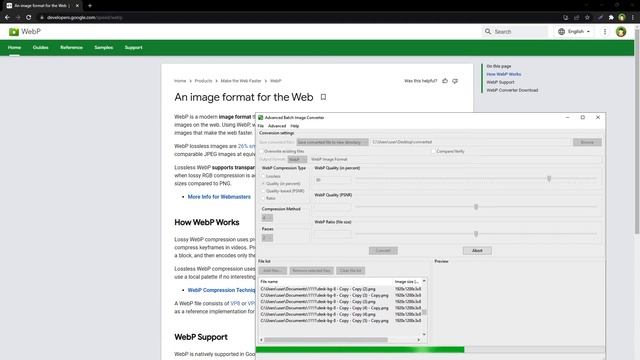Viewport: 640px width, 360px height.
Task: Click the Products breadcrumb link
Action: point(203,81)
